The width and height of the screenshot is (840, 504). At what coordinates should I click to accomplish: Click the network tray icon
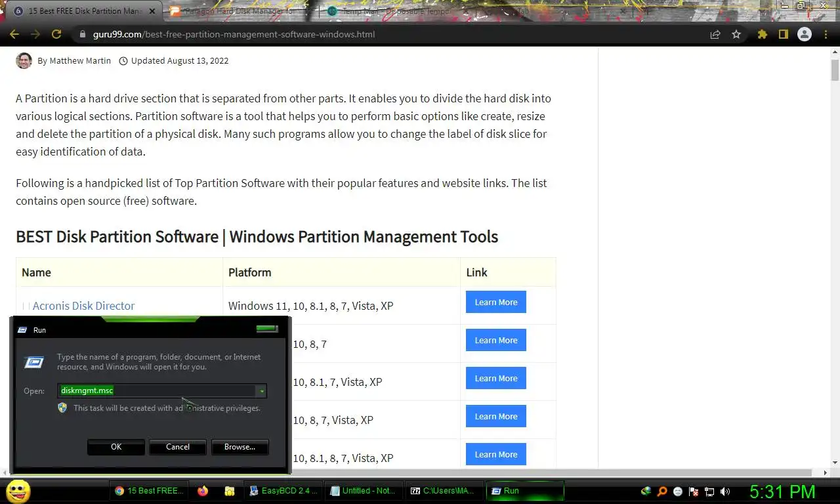(x=709, y=491)
